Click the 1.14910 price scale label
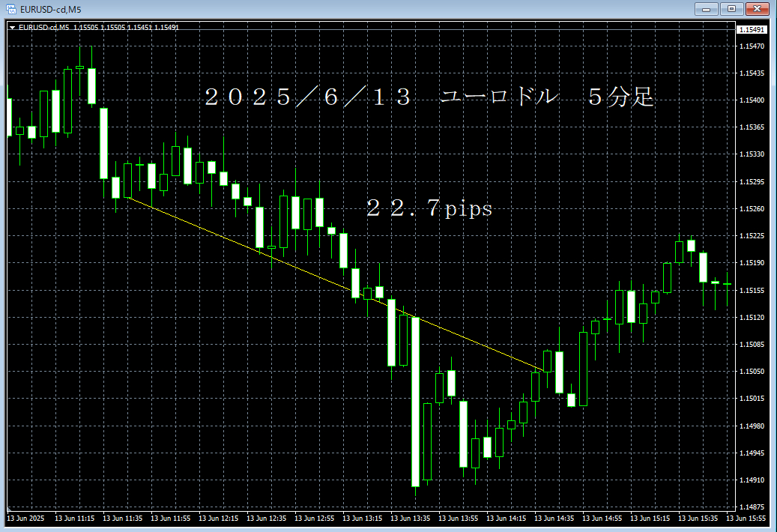 [x=752, y=480]
